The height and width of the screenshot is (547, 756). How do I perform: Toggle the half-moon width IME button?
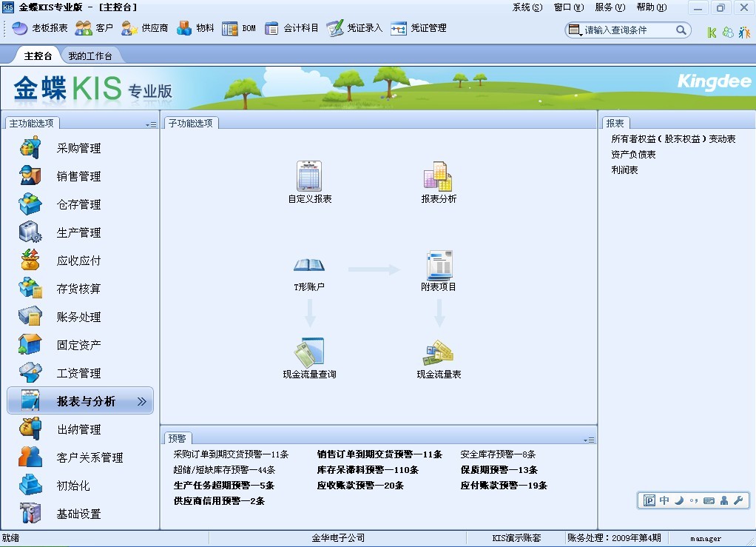tap(679, 500)
